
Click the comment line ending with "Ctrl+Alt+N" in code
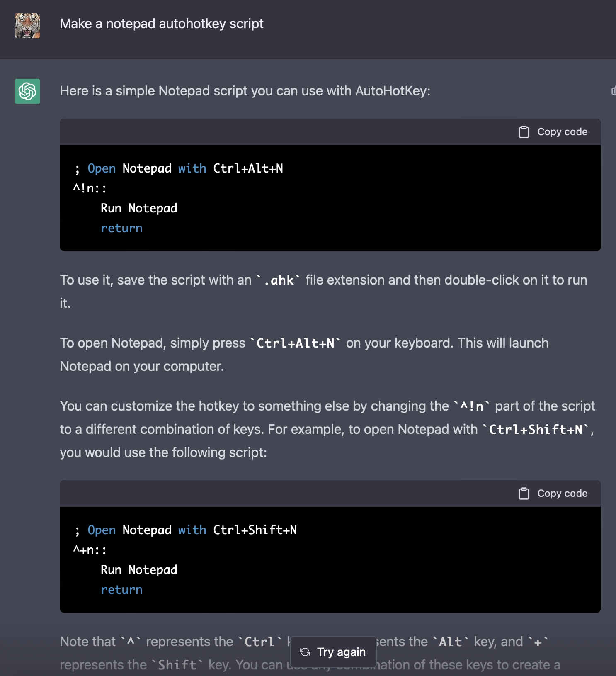179,168
